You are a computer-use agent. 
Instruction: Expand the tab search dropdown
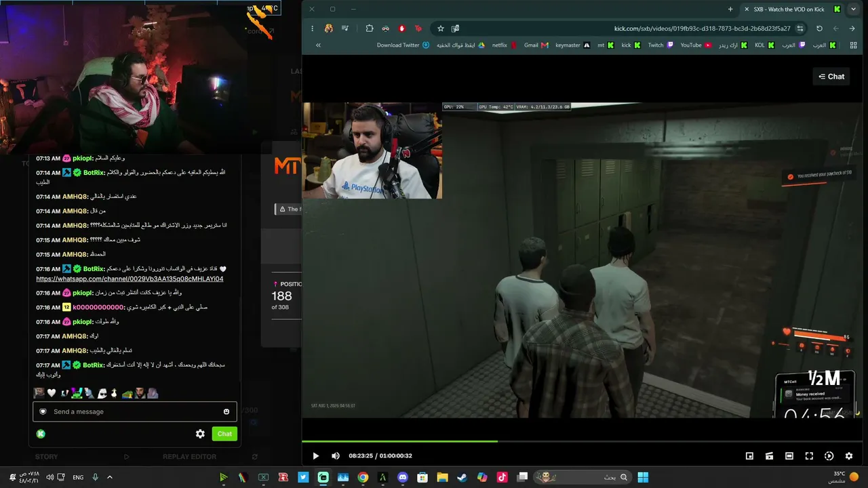[x=853, y=9]
